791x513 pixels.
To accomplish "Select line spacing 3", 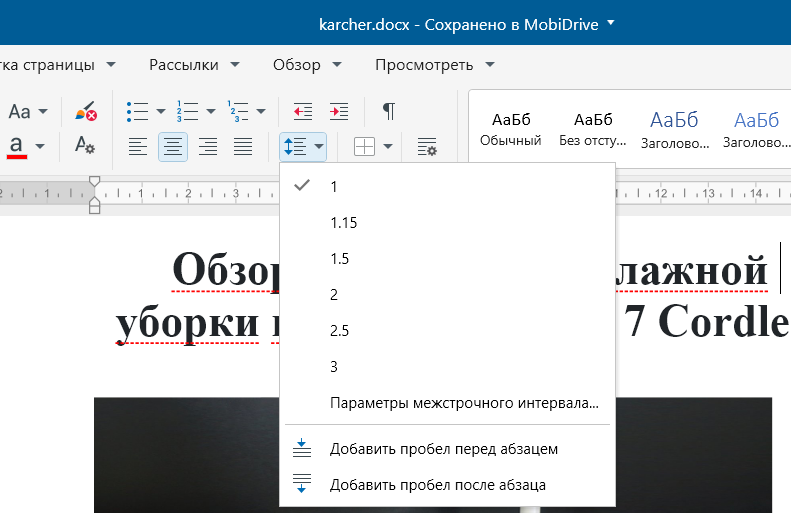I will pyautogui.click(x=447, y=367).
